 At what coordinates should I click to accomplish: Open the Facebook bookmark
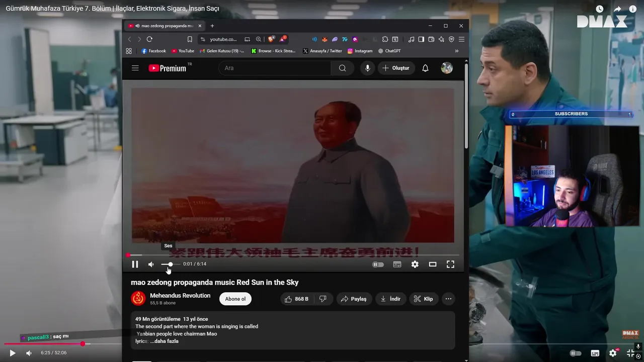click(x=153, y=51)
